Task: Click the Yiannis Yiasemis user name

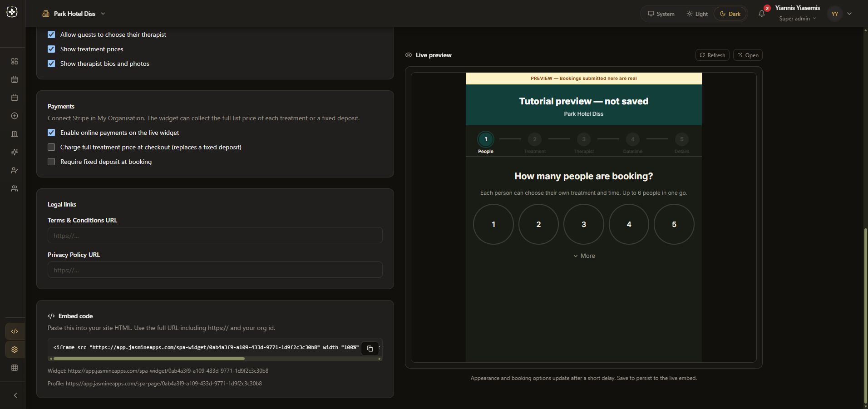Action: coord(797,8)
